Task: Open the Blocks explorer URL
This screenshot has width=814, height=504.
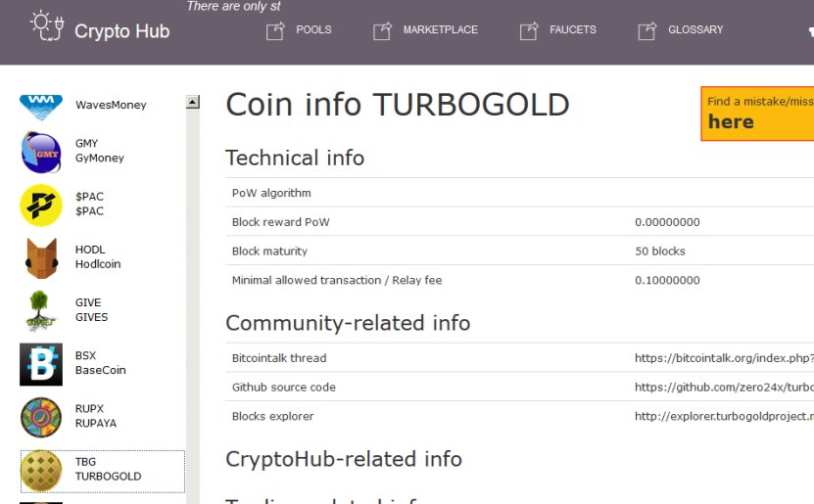Action: pos(724,416)
